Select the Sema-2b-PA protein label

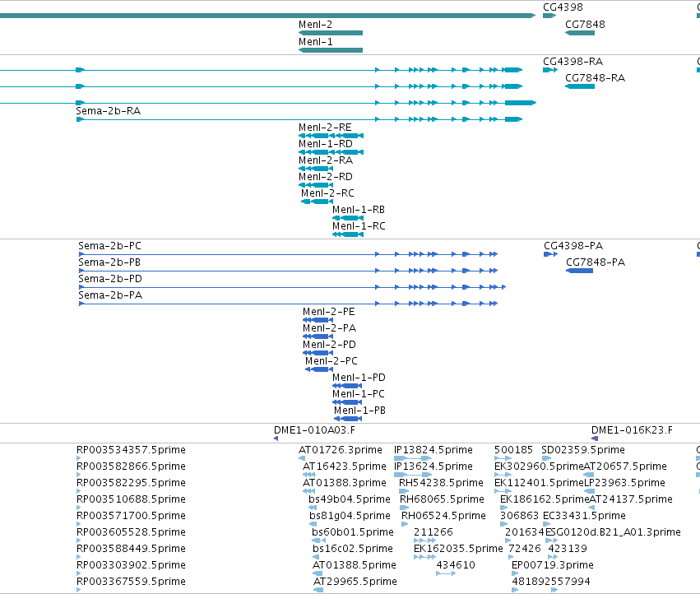click(x=110, y=295)
